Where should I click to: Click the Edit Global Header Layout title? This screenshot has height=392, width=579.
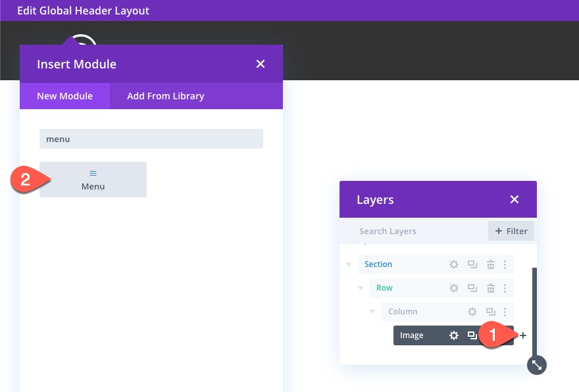(x=83, y=11)
